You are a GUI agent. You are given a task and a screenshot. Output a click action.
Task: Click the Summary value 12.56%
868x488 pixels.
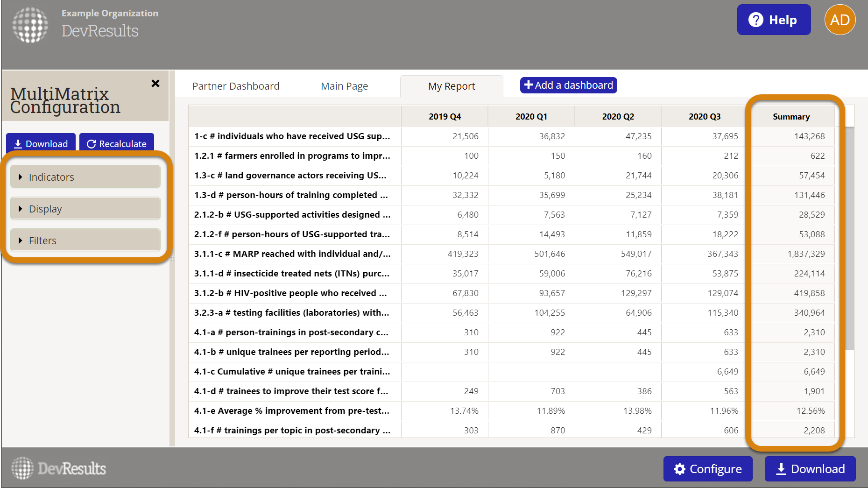811,411
